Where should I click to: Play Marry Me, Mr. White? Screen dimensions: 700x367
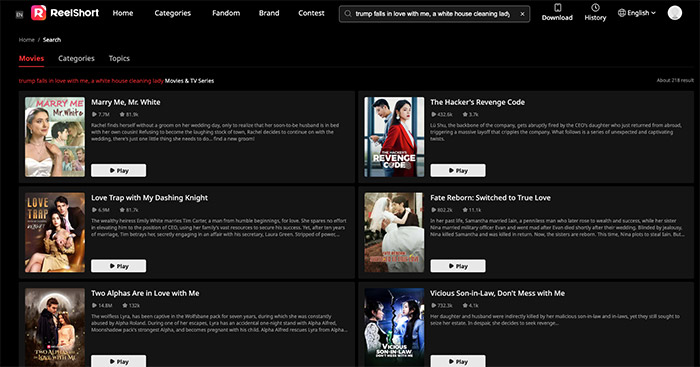point(118,171)
